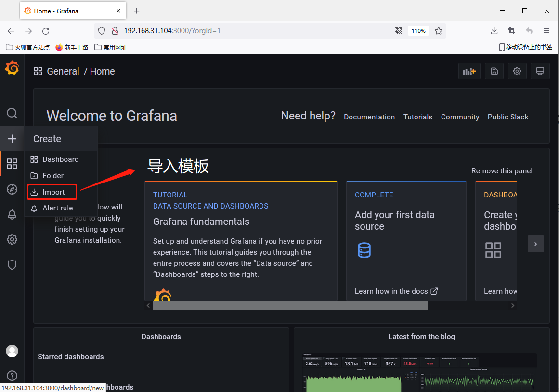
Task: Select Import from the Create menu
Action: click(x=53, y=192)
